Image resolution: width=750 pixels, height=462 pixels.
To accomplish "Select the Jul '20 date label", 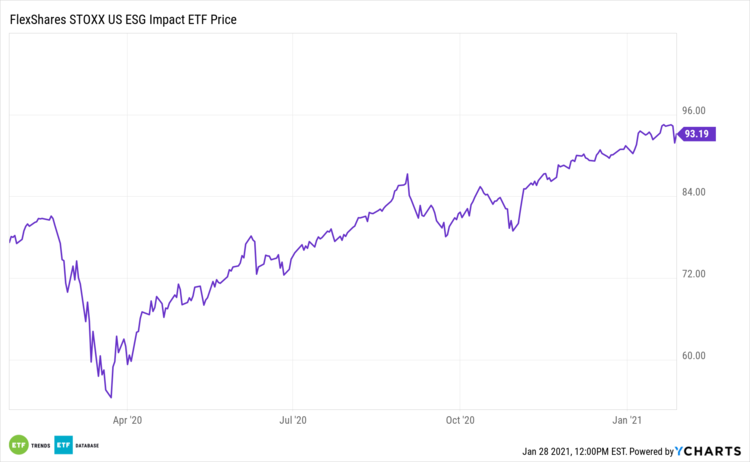I will [x=292, y=421].
